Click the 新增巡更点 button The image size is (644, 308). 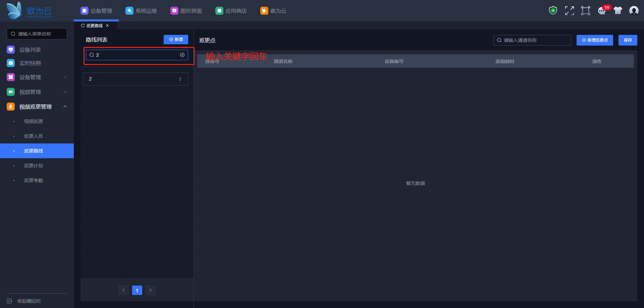tap(595, 40)
